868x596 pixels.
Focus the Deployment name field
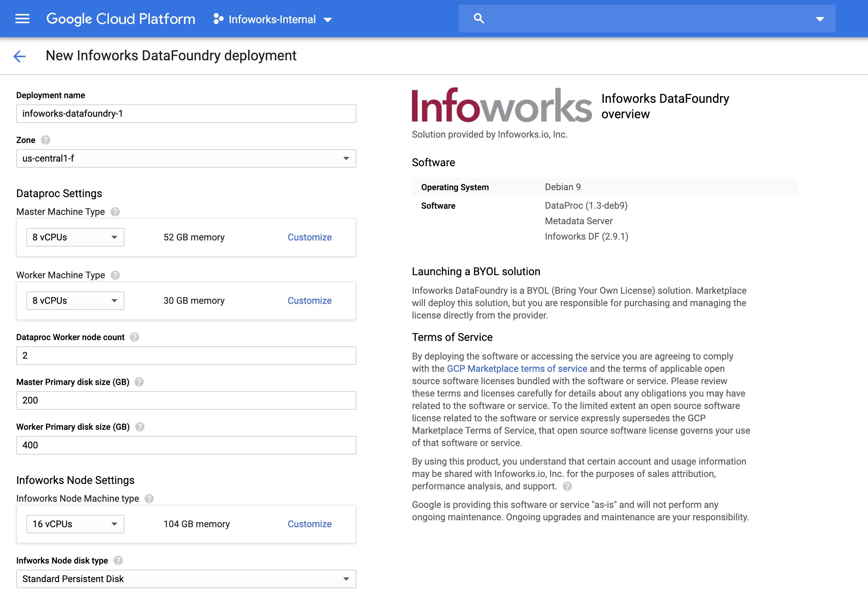(x=186, y=114)
